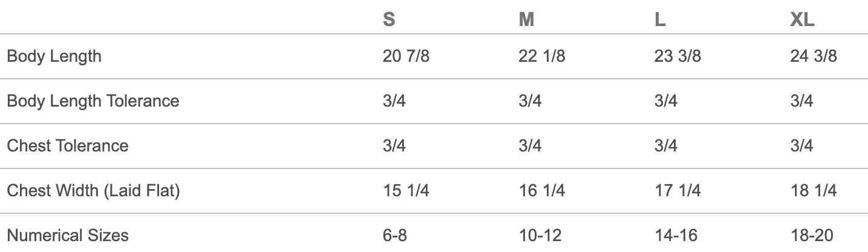Viewport: 868px width, 252px height.
Task: Click the L size column header
Action: click(660, 20)
